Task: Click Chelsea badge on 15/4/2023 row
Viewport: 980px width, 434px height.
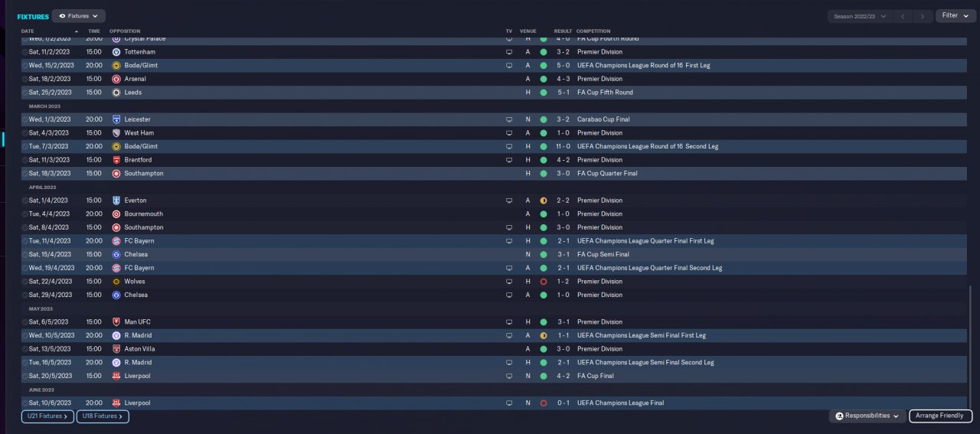Action: point(116,255)
